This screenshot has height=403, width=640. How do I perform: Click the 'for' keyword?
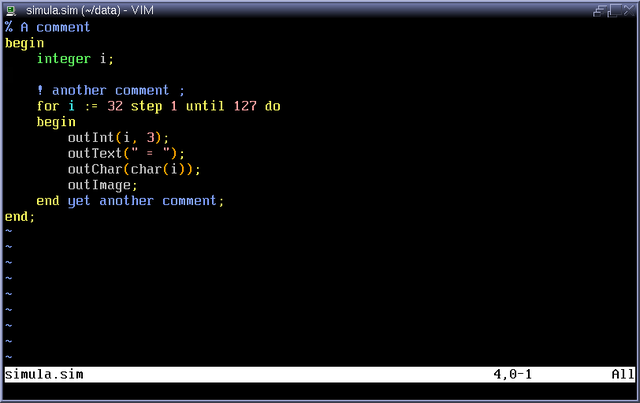(x=48, y=106)
